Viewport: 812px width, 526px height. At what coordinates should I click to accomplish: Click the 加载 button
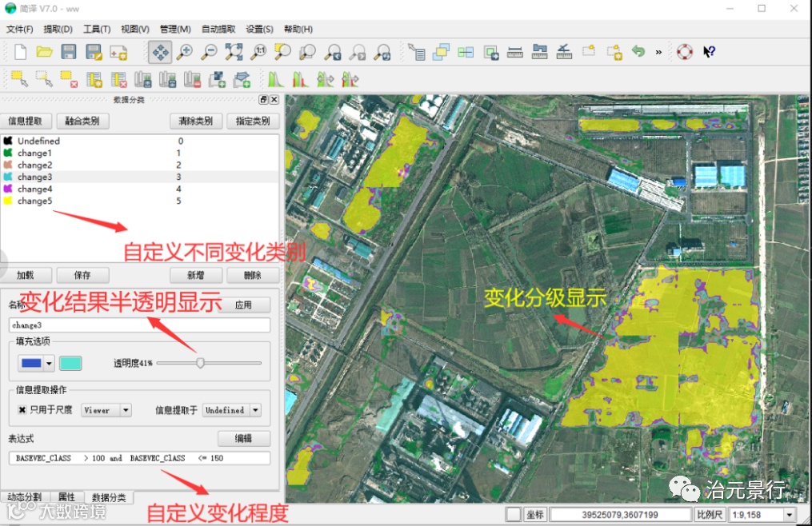26,275
